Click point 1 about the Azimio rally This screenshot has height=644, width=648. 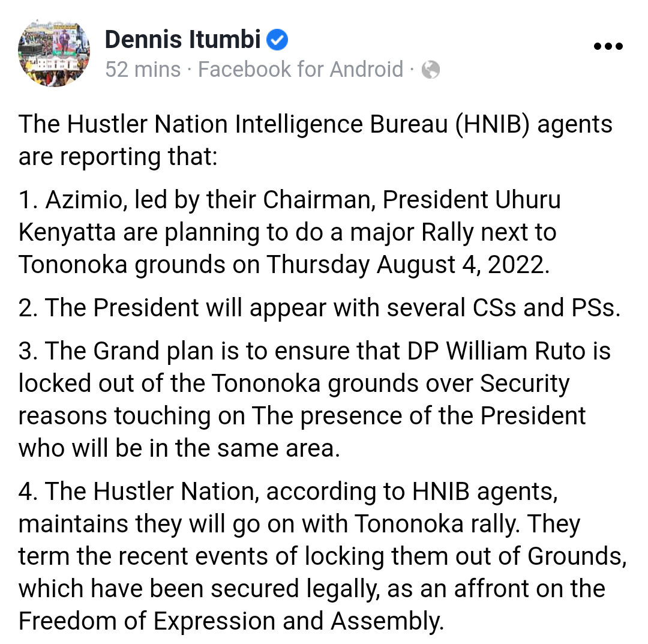click(x=289, y=232)
